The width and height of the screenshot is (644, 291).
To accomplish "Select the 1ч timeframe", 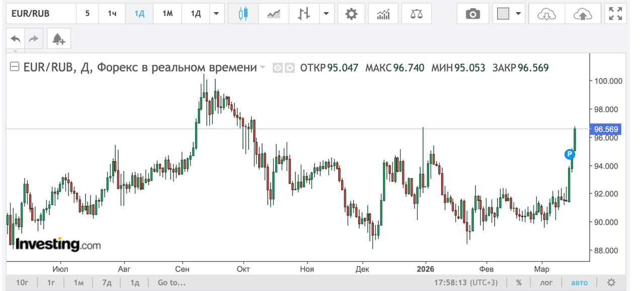I will (111, 14).
